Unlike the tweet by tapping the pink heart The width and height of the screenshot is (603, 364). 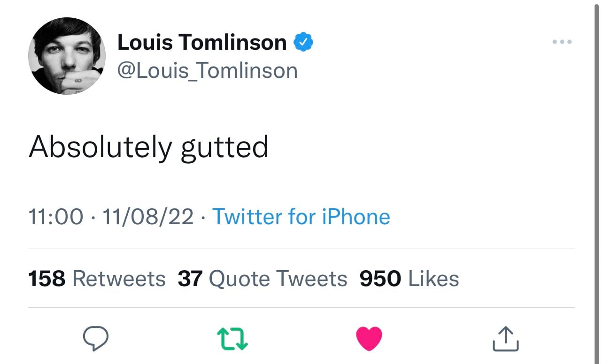coord(369,338)
